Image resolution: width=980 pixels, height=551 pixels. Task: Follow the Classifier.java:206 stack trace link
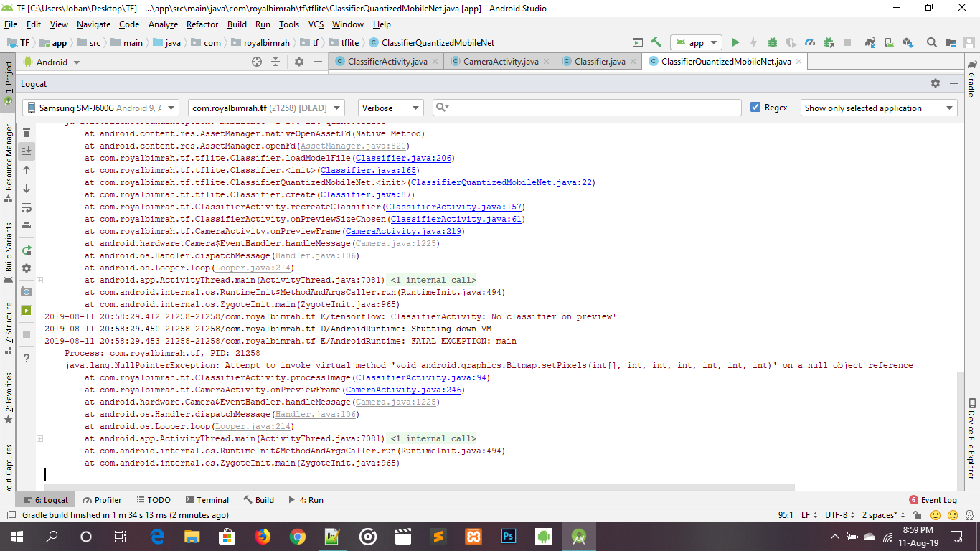[x=403, y=158]
